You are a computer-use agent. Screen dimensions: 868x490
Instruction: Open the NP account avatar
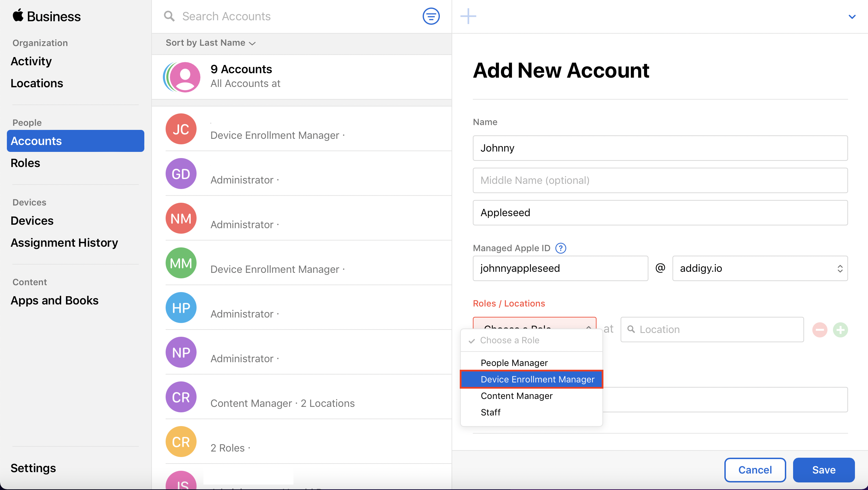pos(181,352)
